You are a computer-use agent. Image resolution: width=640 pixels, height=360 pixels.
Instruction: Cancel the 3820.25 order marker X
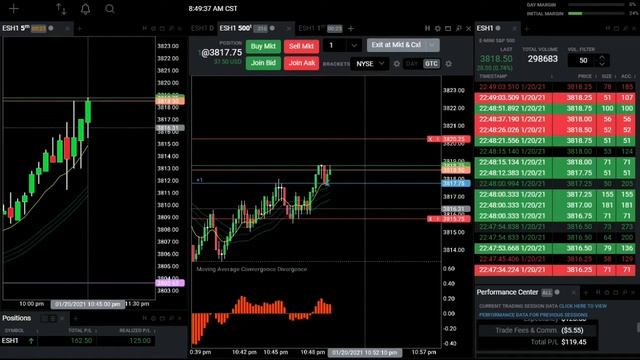(x=430, y=139)
